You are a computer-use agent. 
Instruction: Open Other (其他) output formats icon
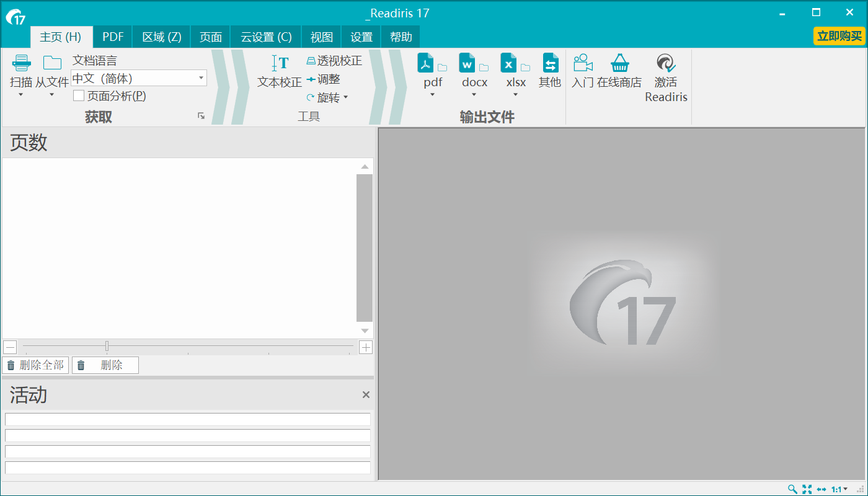(x=550, y=63)
